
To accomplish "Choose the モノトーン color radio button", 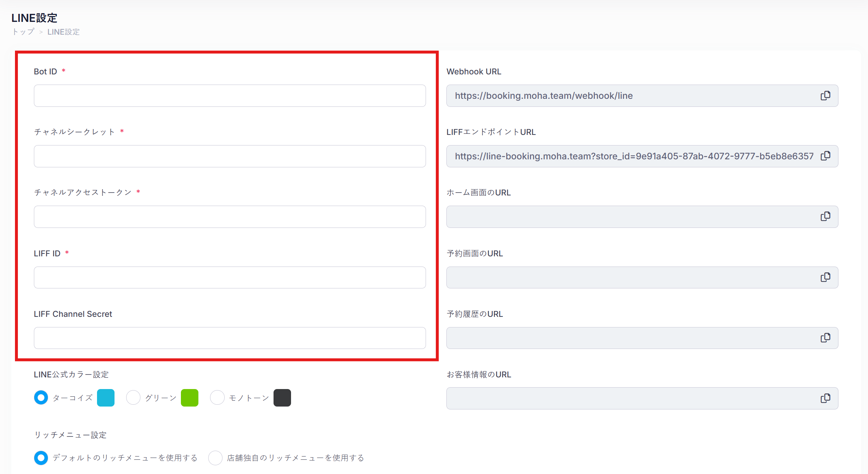I will [217, 397].
